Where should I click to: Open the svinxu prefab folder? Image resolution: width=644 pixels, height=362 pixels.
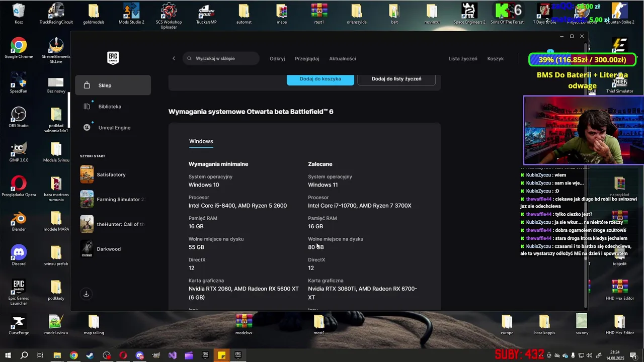pos(56,255)
